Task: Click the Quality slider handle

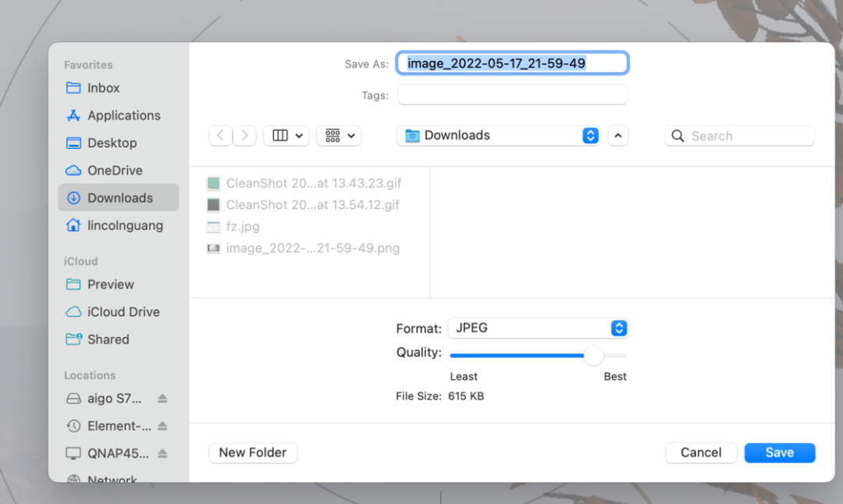Action: [594, 356]
